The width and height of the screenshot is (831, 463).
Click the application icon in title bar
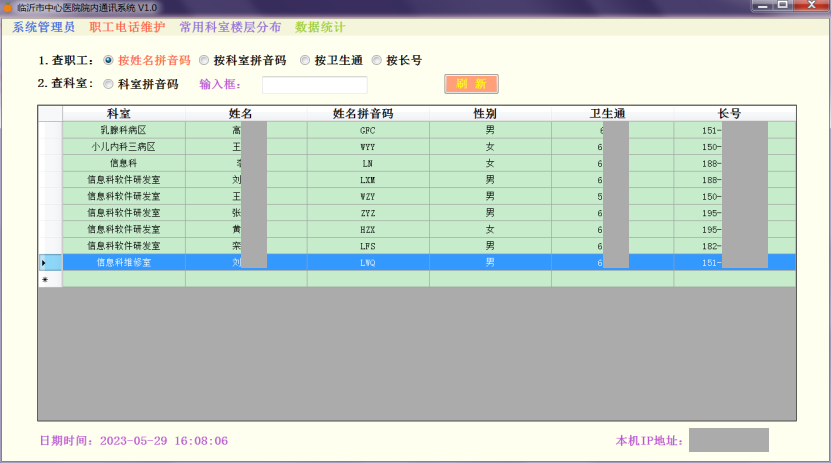click(x=8, y=7)
